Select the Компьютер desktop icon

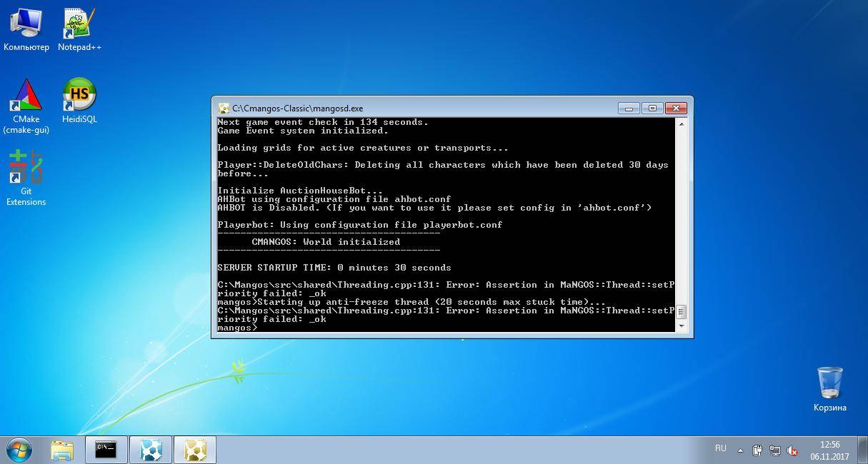pyautogui.click(x=26, y=31)
